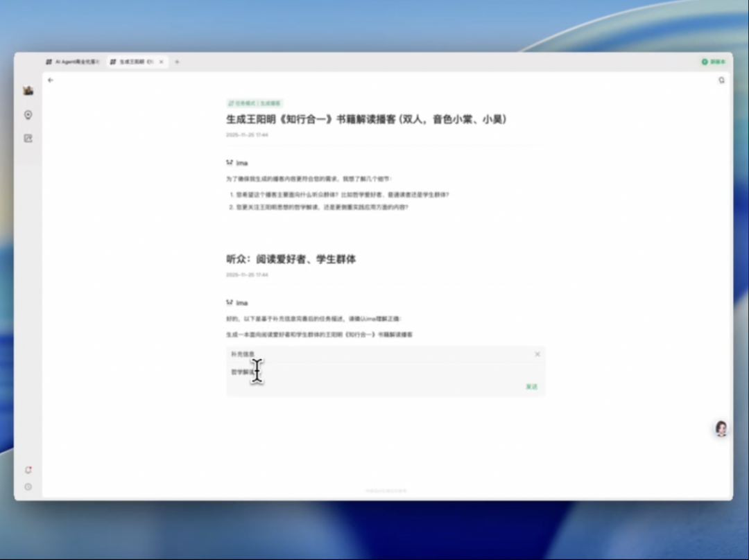Click the refresh icon at the sidebar bottom

[28, 469]
